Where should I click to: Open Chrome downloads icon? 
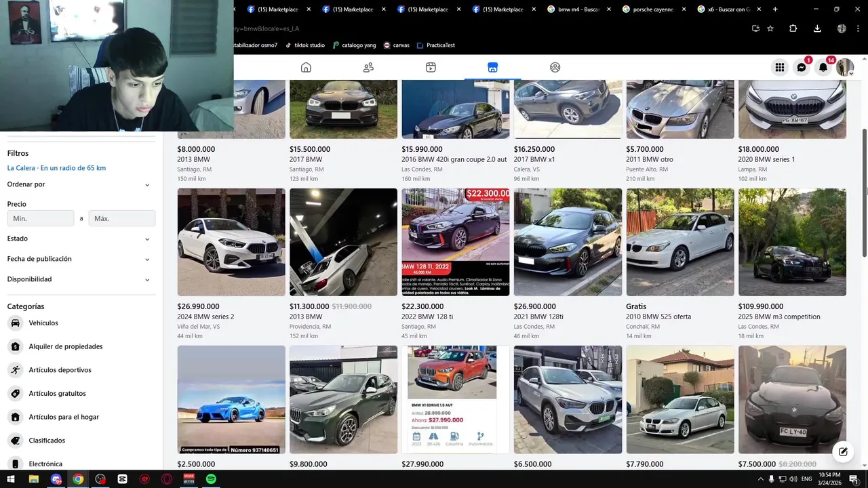point(817,28)
